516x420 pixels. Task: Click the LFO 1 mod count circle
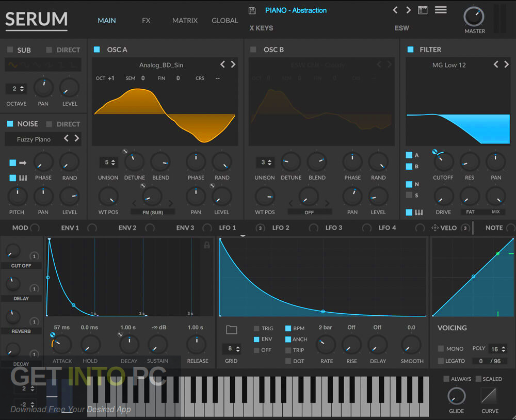pos(260,228)
